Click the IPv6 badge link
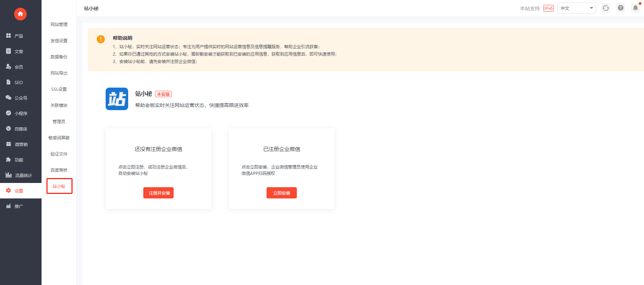 549,8
